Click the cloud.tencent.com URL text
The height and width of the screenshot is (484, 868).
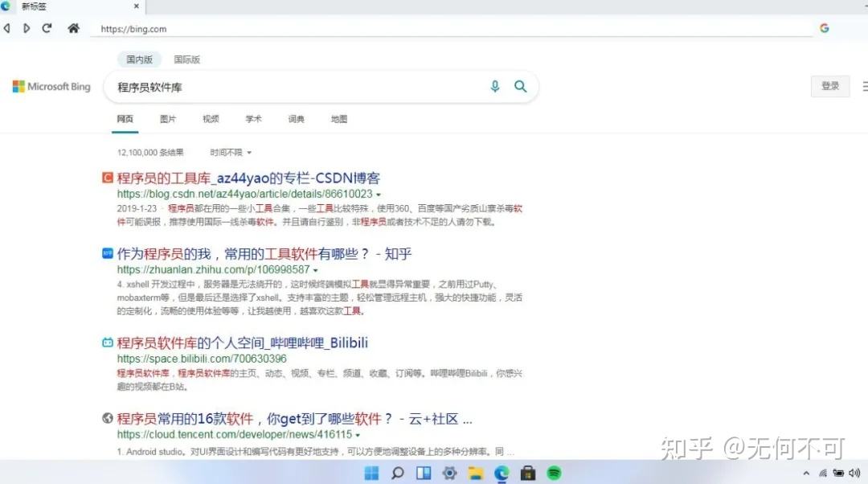pos(234,435)
